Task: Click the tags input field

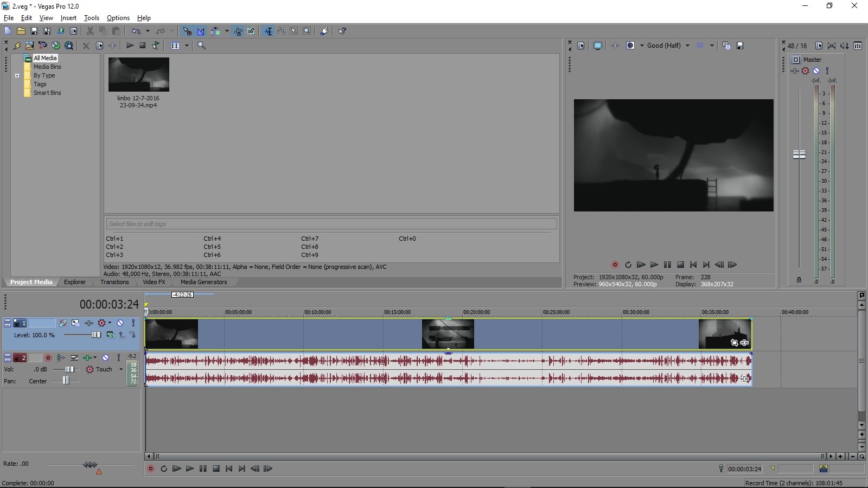Action: pyautogui.click(x=331, y=223)
